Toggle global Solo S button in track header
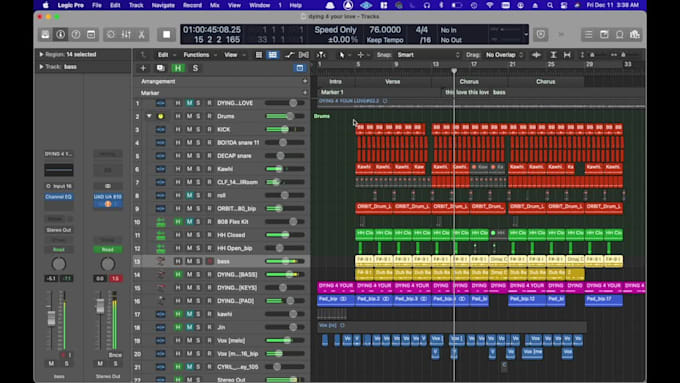Screen dimensions: 680x383 195,68
